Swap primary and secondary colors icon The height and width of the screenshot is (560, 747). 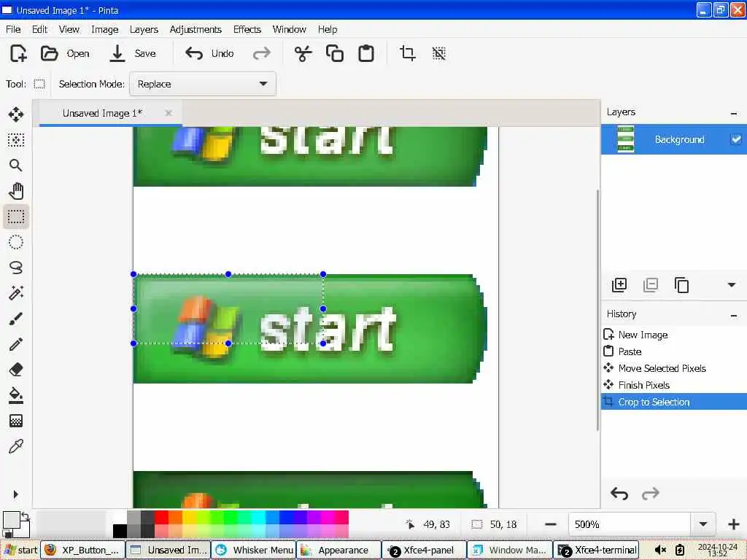[26, 516]
